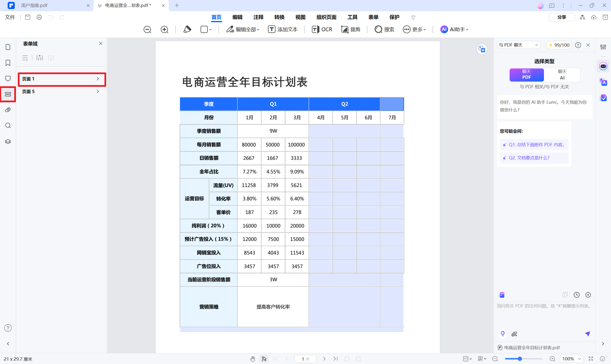
Task: Open the page thumbnails sidebar panel
Action: click(8, 47)
